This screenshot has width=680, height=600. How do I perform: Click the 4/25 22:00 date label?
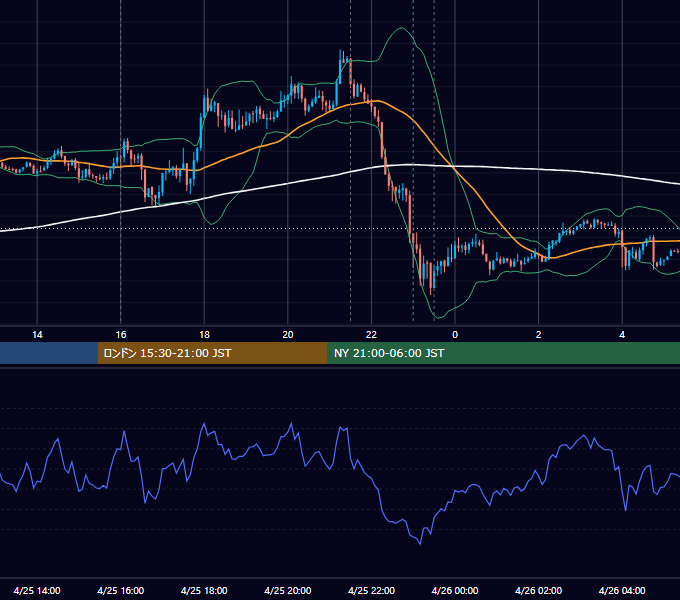click(371, 590)
